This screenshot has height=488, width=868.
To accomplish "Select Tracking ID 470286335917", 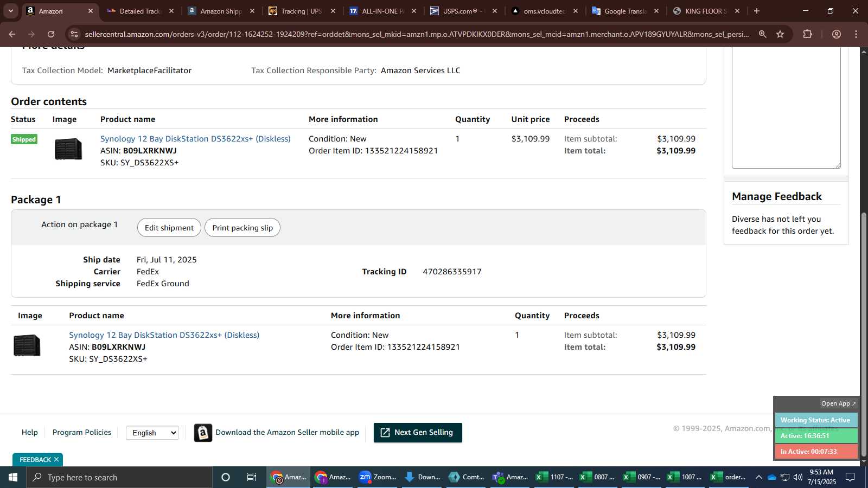I will point(452,272).
